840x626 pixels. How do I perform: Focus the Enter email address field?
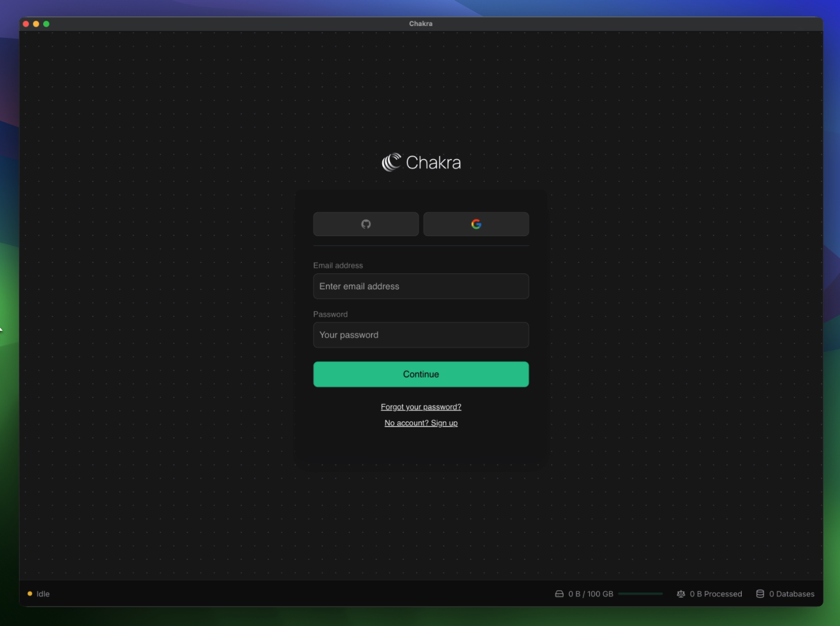click(421, 286)
